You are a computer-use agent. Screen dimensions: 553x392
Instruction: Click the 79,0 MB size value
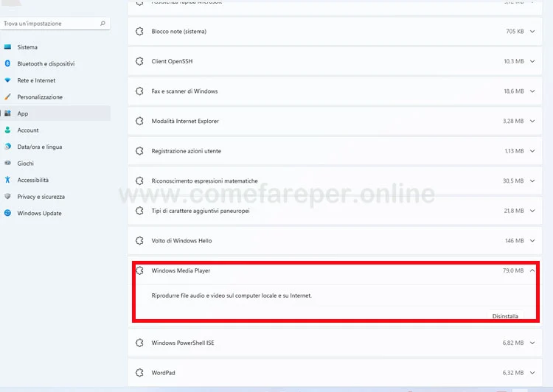(513, 270)
